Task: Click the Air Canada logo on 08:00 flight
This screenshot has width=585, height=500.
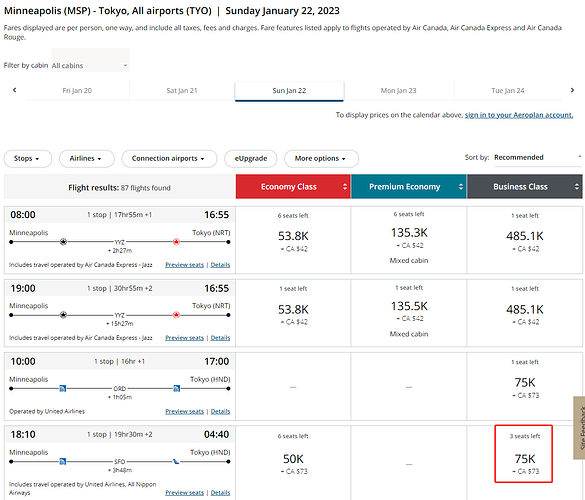Action: [x=176, y=242]
